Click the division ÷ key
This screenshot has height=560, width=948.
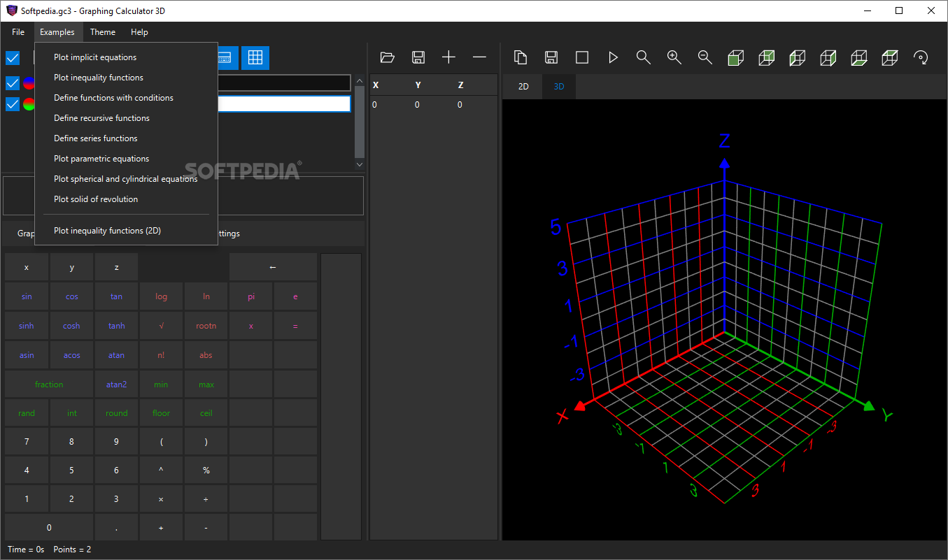point(206,499)
